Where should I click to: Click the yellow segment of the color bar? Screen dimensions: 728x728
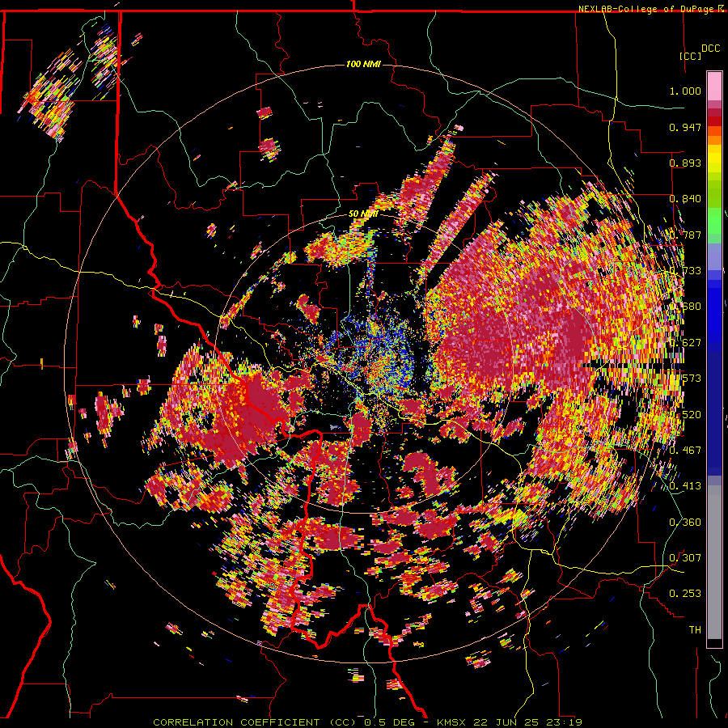point(714,158)
